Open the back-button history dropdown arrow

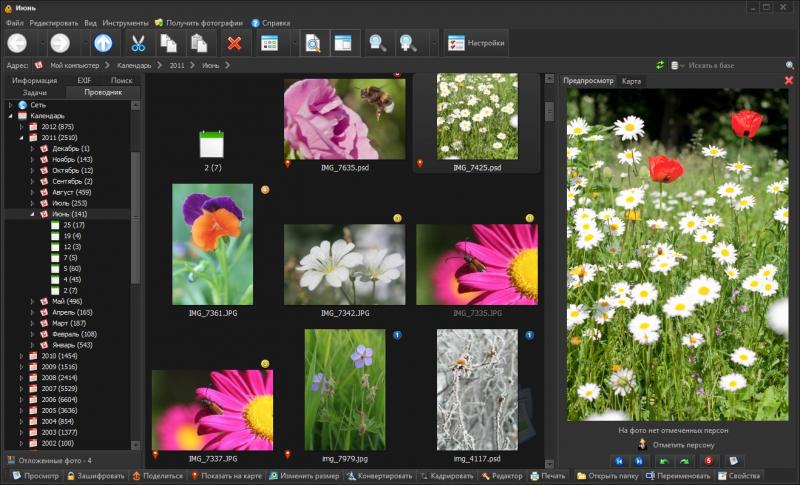click(x=42, y=43)
